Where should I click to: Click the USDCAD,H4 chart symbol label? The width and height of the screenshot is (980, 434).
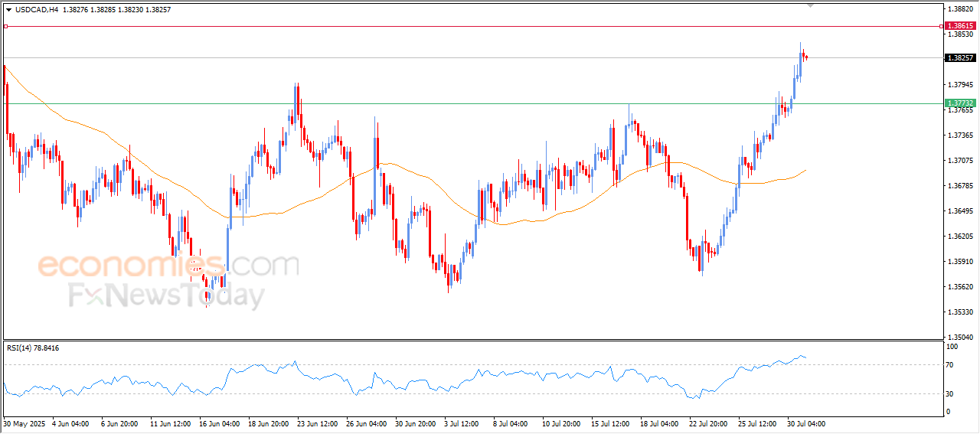tap(37, 10)
